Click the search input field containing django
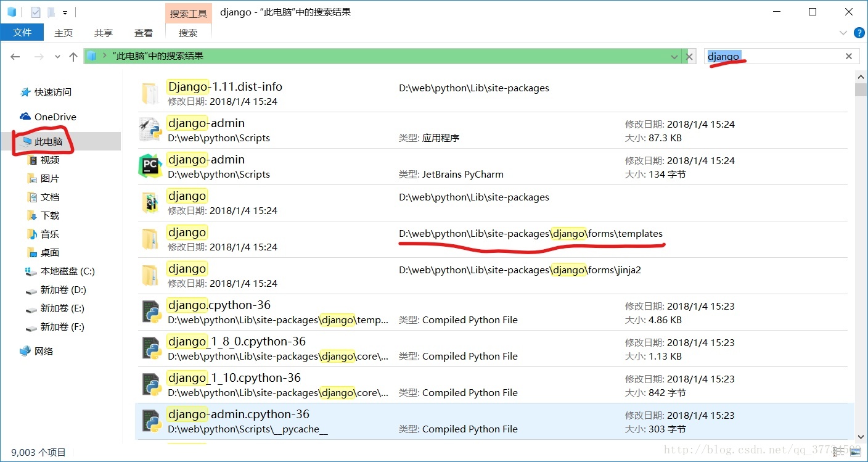This screenshot has width=868, height=462. (x=782, y=56)
